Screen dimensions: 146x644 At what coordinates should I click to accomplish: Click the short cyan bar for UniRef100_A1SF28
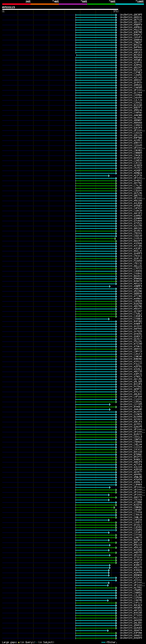[x=92, y=175]
